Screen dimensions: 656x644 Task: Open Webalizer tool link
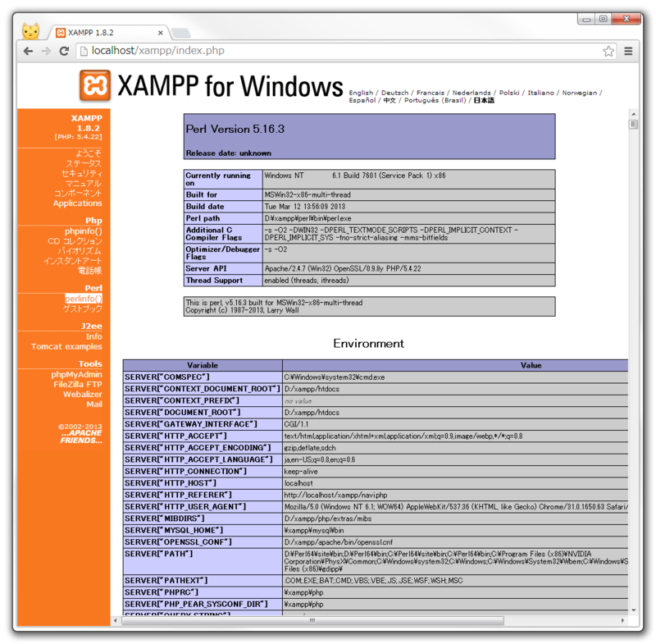tap(83, 394)
